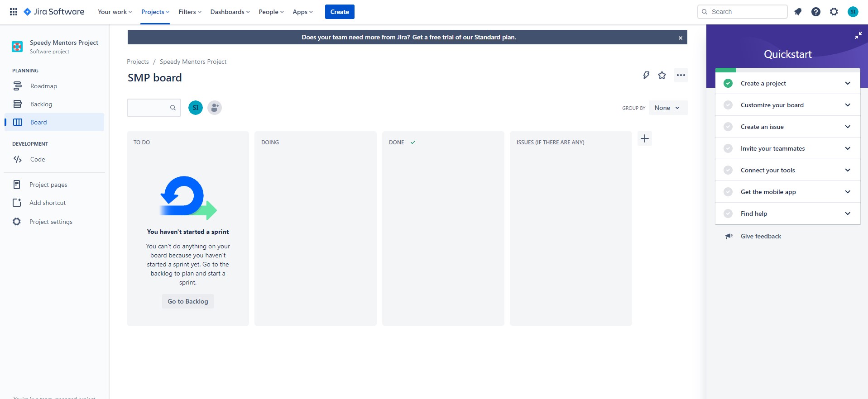Click the ISSUES (IF THERE ARE ANY) column header

(551, 142)
